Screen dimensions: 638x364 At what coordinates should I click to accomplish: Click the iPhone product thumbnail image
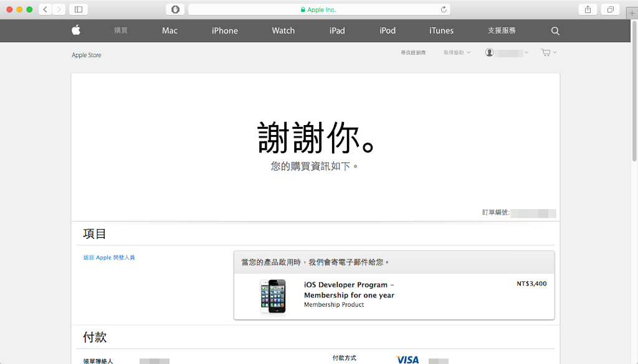273,296
